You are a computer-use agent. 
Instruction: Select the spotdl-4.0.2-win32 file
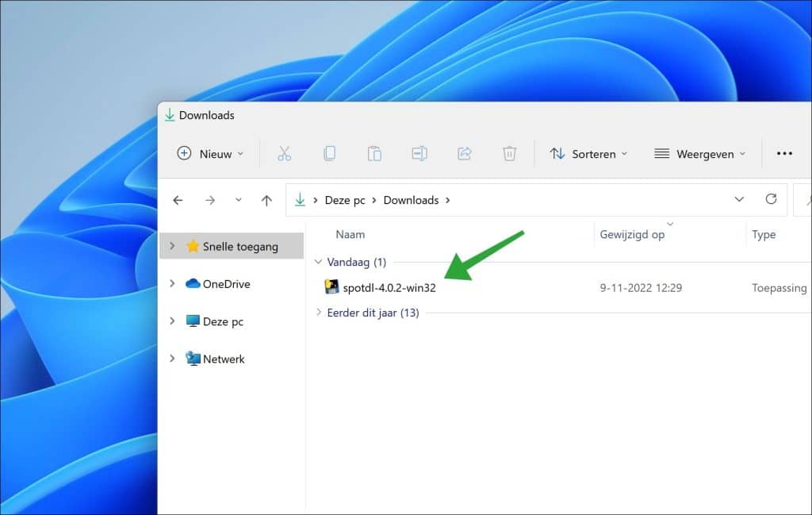pyautogui.click(x=389, y=287)
